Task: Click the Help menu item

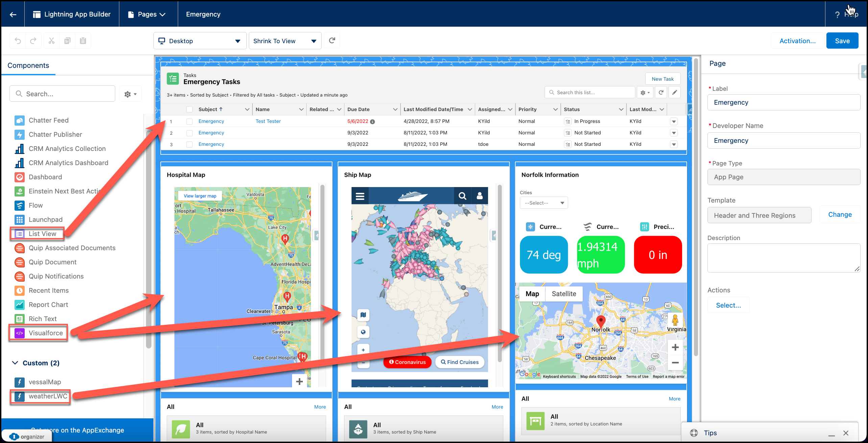Action: tap(847, 14)
